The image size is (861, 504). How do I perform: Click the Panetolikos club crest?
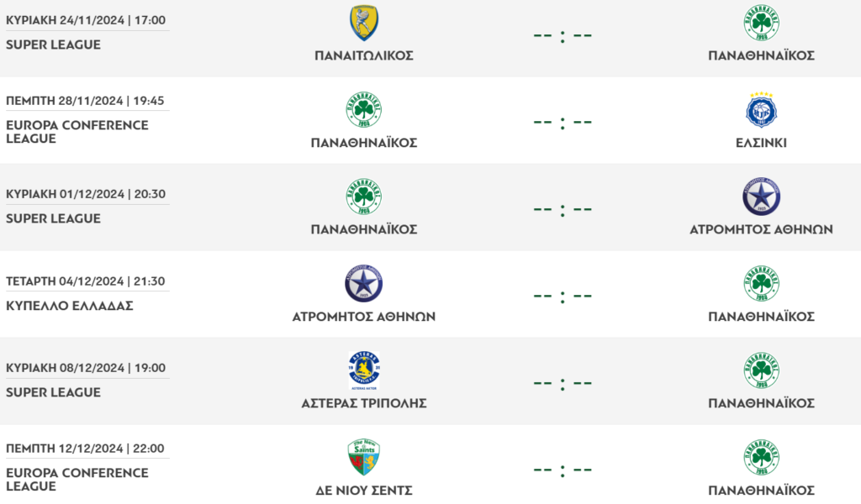pyautogui.click(x=364, y=24)
